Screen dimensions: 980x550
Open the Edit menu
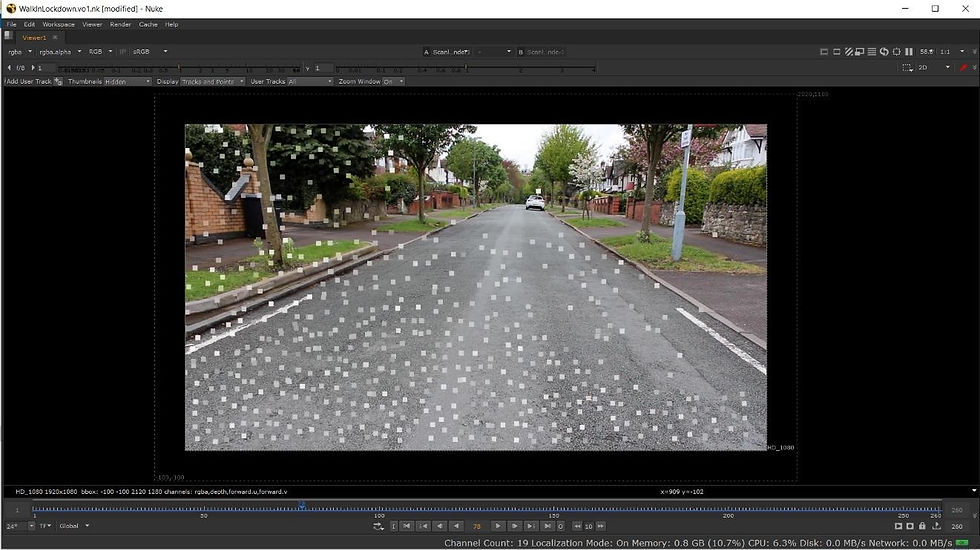click(29, 24)
